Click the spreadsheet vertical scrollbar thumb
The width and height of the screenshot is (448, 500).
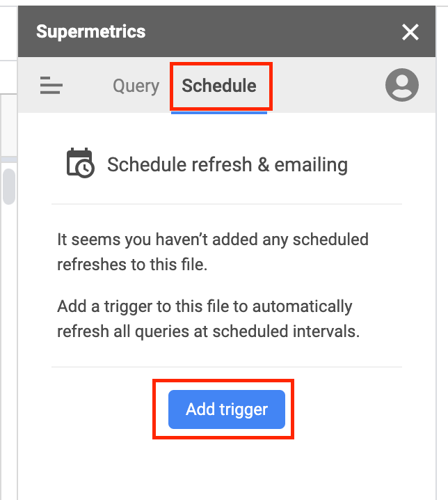pyautogui.click(x=8, y=186)
